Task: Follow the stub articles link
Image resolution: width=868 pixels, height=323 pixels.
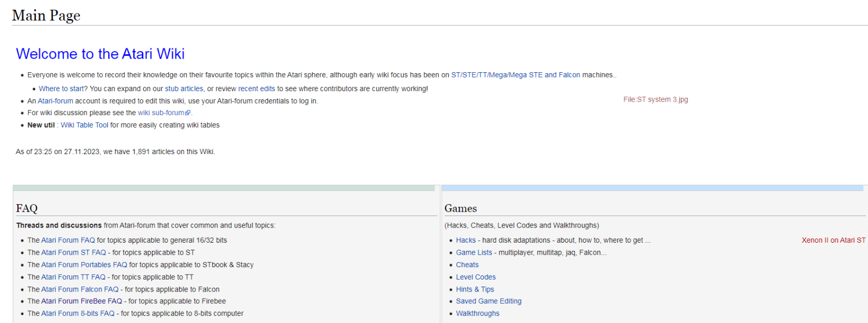Action: pyautogui.click(x=184, y=88)
